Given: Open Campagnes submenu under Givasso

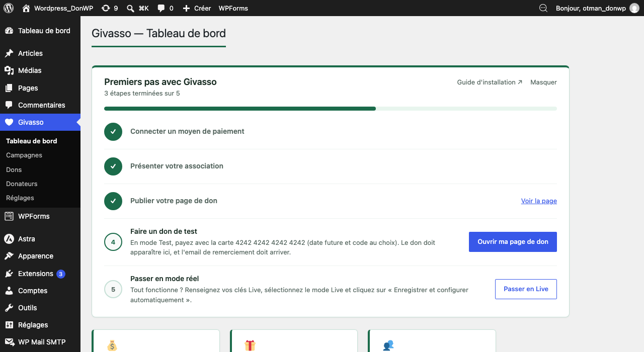Looking at the screenshot, I should [x=24, y=155].
